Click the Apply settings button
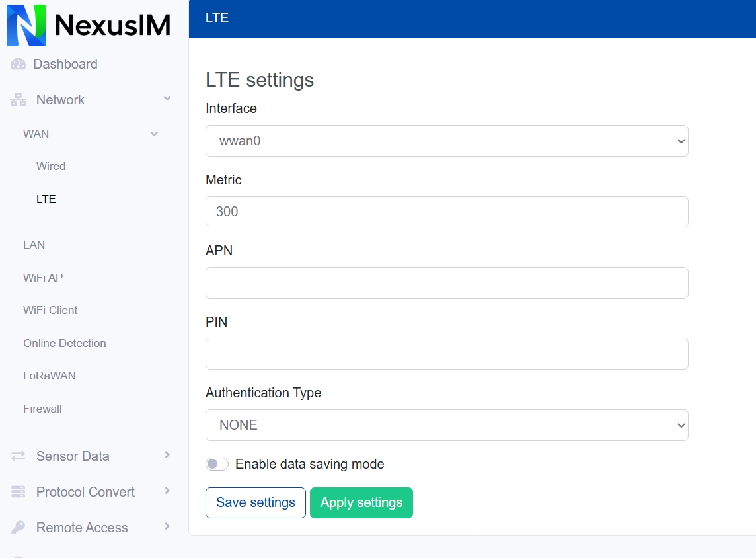The image size is (756, 558). tap(361, 502)
